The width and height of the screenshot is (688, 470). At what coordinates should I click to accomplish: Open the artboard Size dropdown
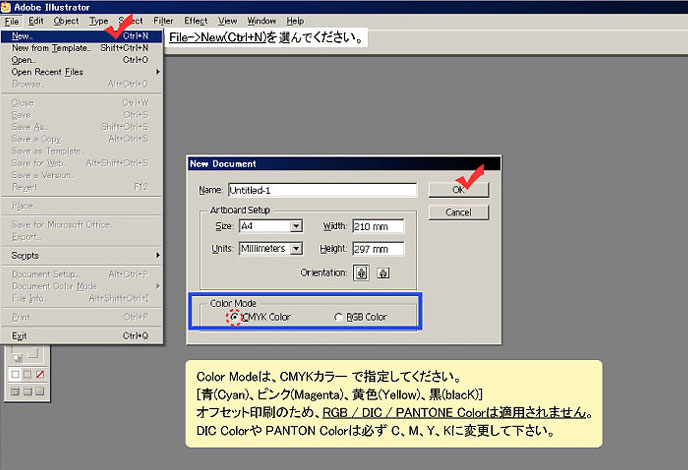297,226
